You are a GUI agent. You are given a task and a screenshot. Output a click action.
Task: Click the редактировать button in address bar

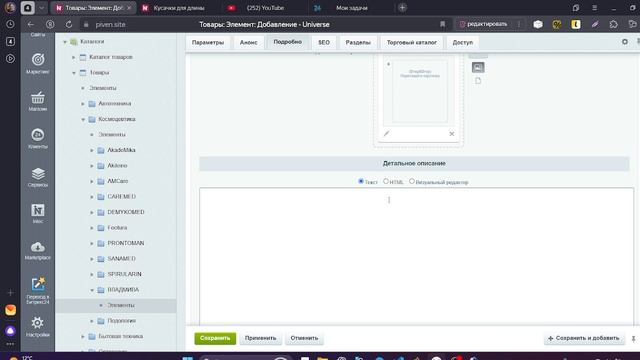[484, 24]
